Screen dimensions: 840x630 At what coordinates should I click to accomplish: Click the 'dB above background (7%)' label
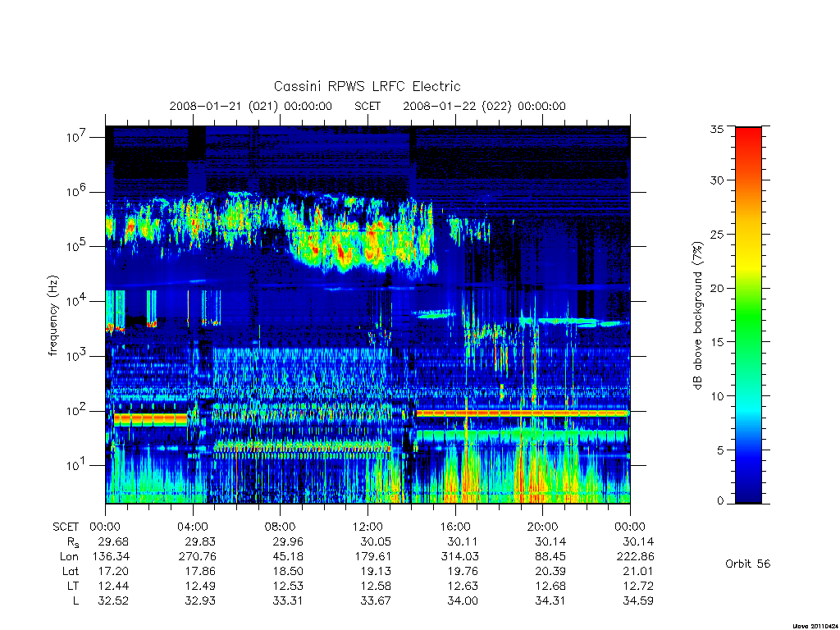tap(697, 315)
